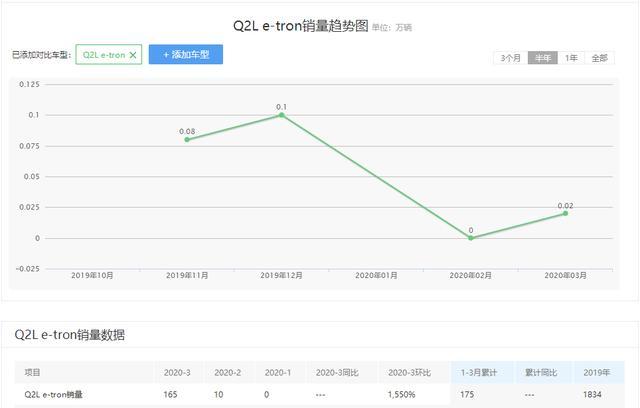640x408 pixels.
Task: Click the 2020-2 column header
Action: 227,373
